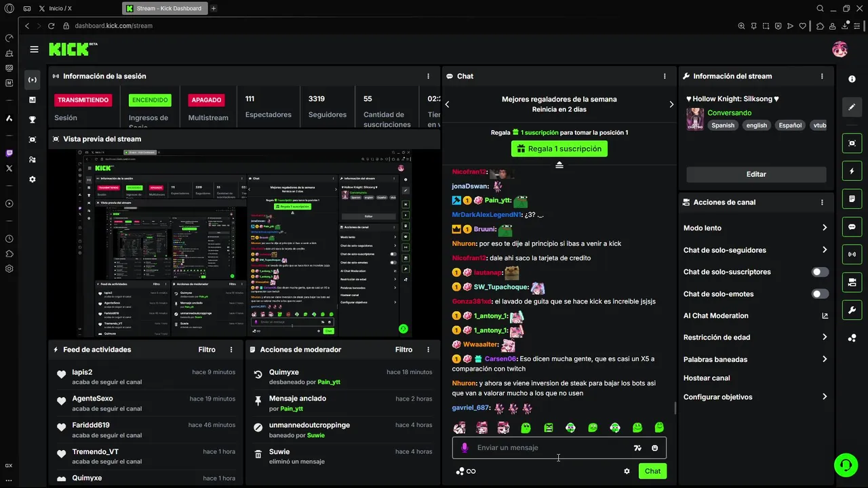
Task: Click Regala 1 suscripción button
Action: [x=559, y=148]
